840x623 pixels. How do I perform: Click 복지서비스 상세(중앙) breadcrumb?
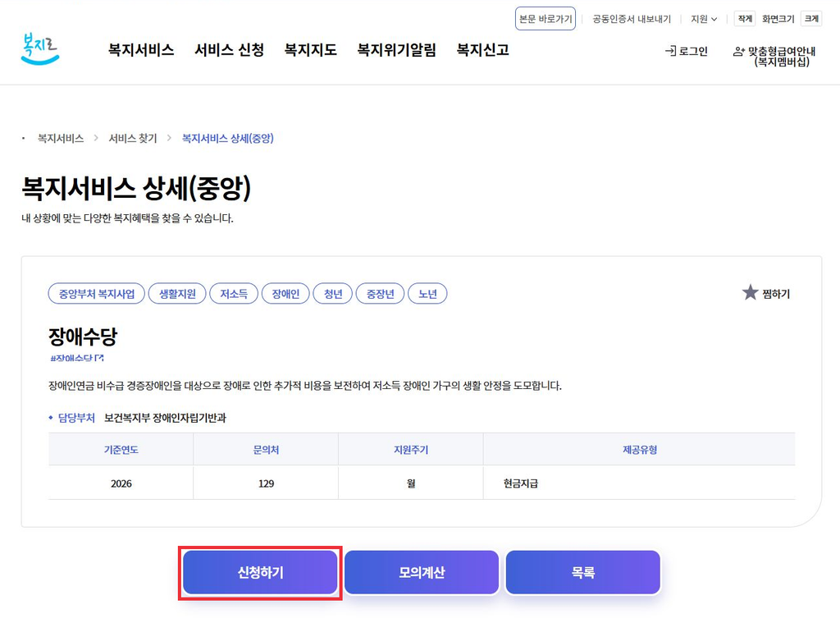[228, 139]
